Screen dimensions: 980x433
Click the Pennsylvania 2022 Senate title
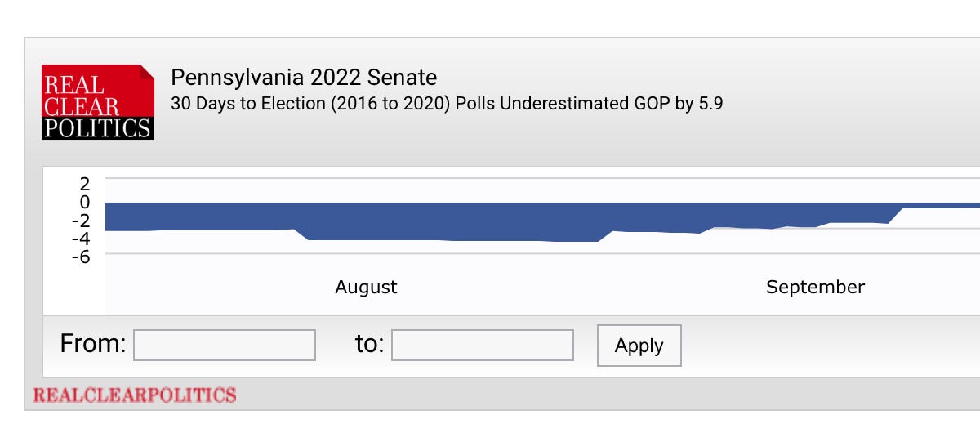pyautogui.click(x=303, y=78)
